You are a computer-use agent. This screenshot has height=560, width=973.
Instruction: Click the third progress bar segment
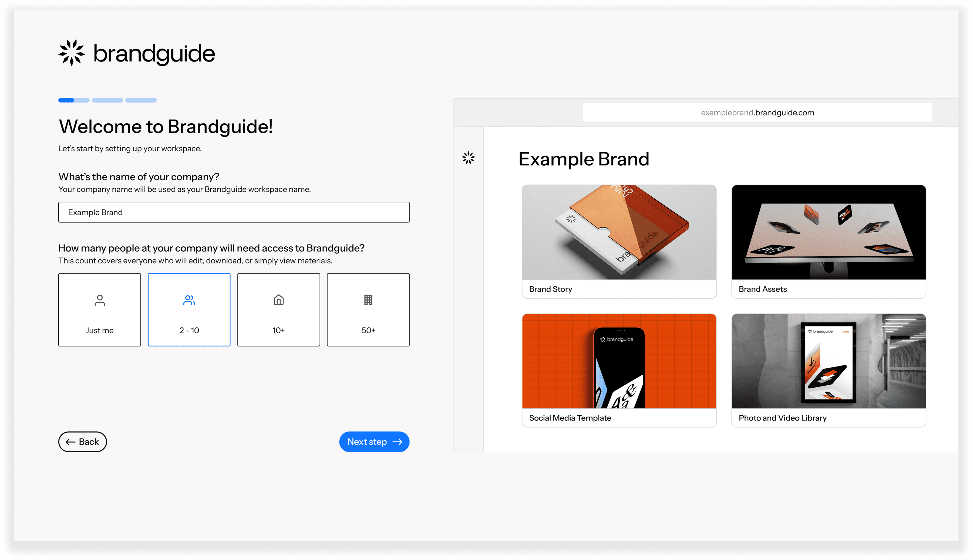click(x=141, y=100)
